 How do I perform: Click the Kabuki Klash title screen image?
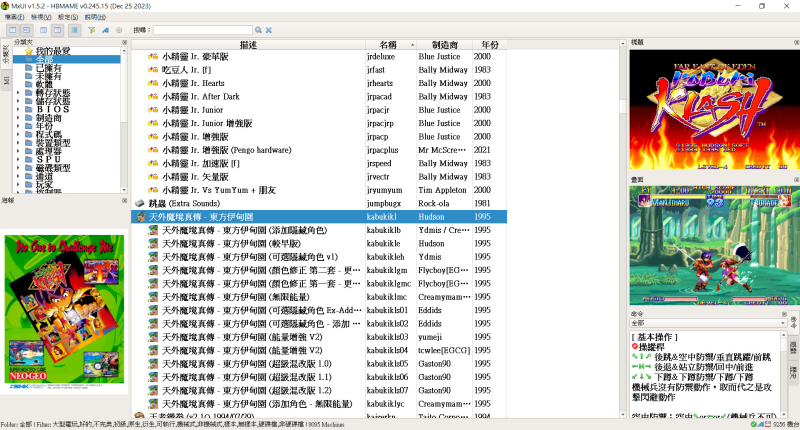[x=714, y=110]
